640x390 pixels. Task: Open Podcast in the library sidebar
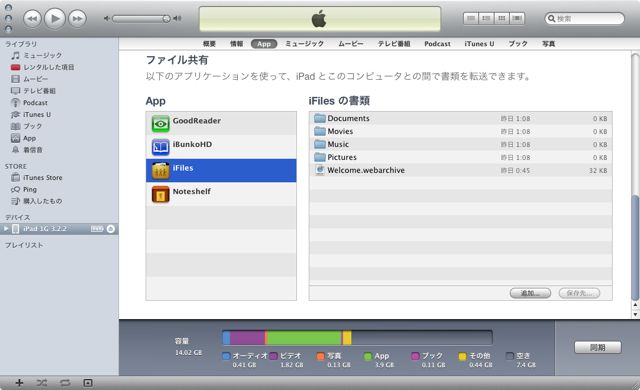pyautogui.click(x=29, y=102)
